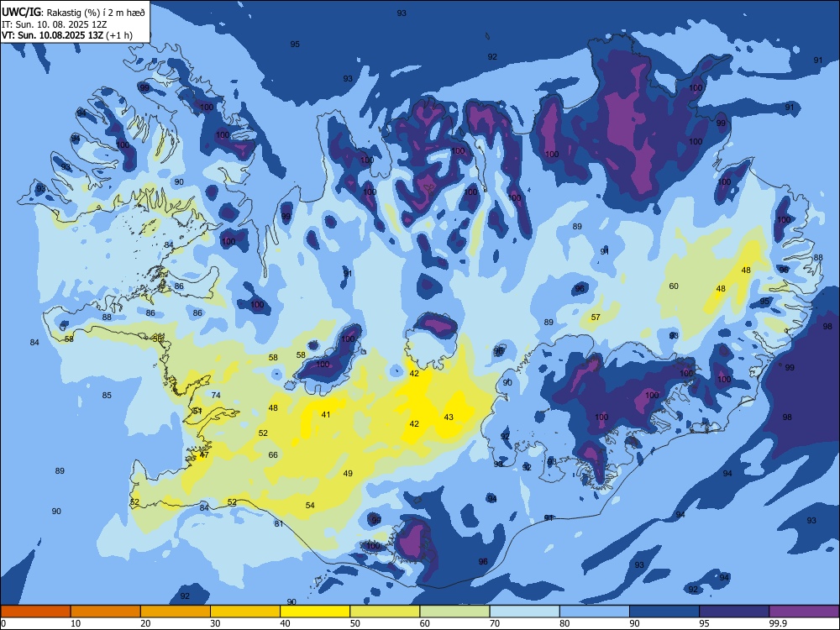
Task: Select the legend tick label 50
Action: 354,623
